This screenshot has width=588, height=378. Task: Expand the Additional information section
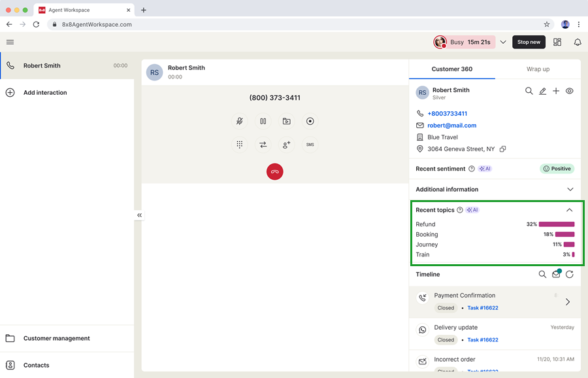pos(570,190)
